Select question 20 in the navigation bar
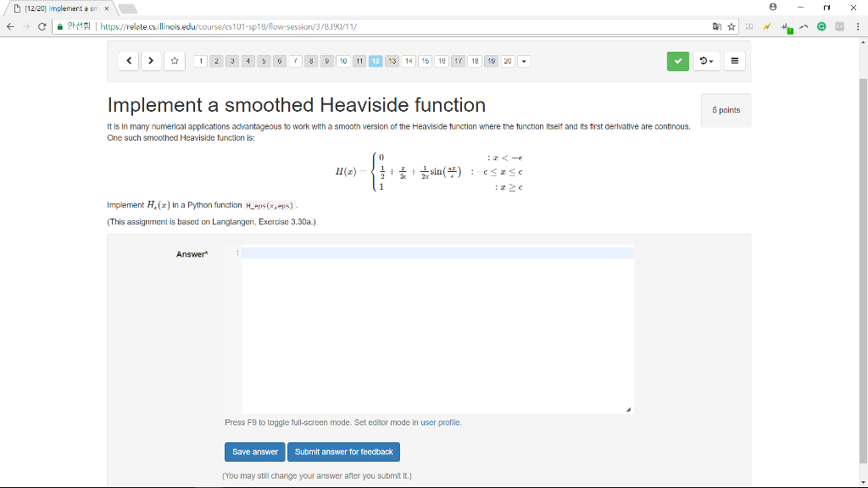 [507, 61]
